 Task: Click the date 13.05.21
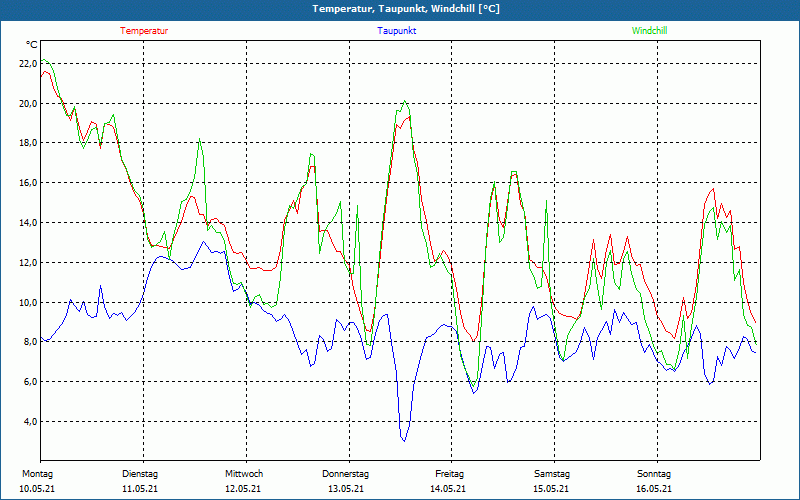pyautogui.click(x=346, y=489)
